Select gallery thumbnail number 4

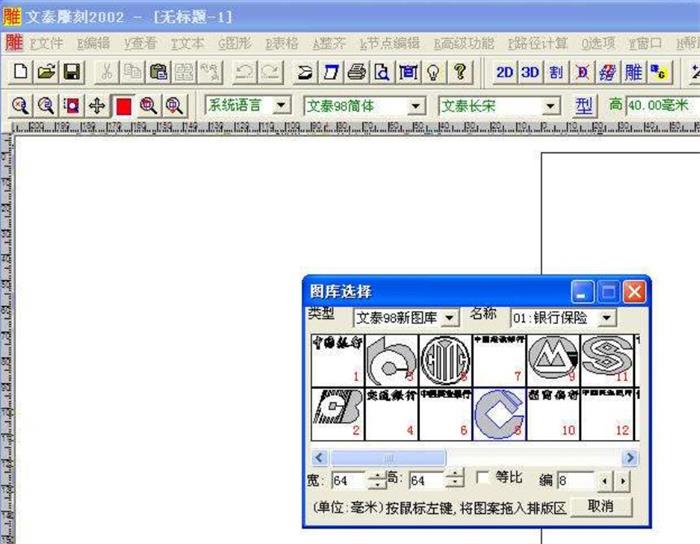coord(392,414)
